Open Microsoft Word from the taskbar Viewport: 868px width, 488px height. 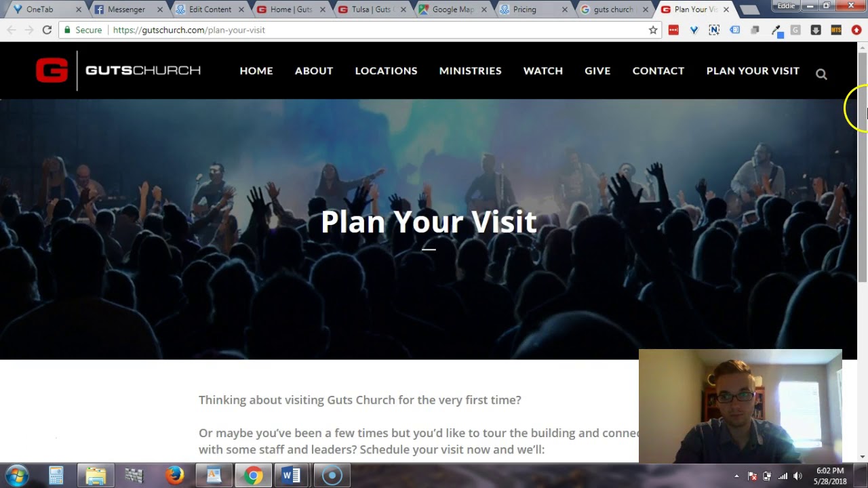tap(292, 476)
